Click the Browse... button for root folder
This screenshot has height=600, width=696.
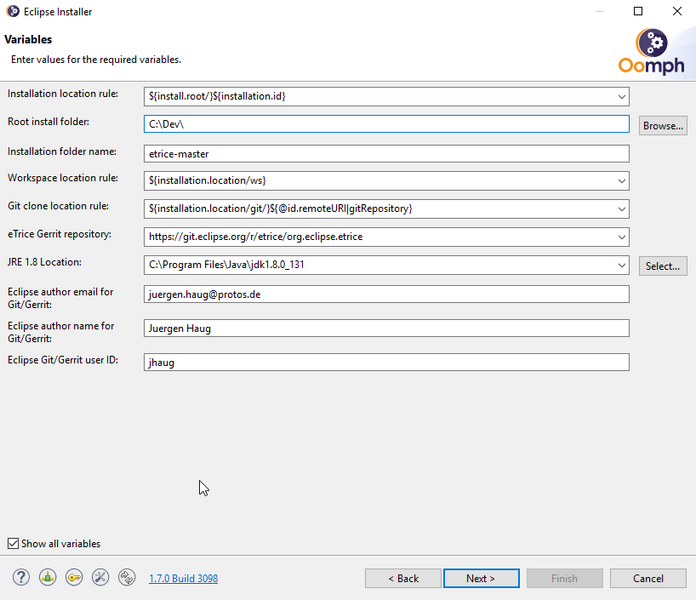(663, 126)
